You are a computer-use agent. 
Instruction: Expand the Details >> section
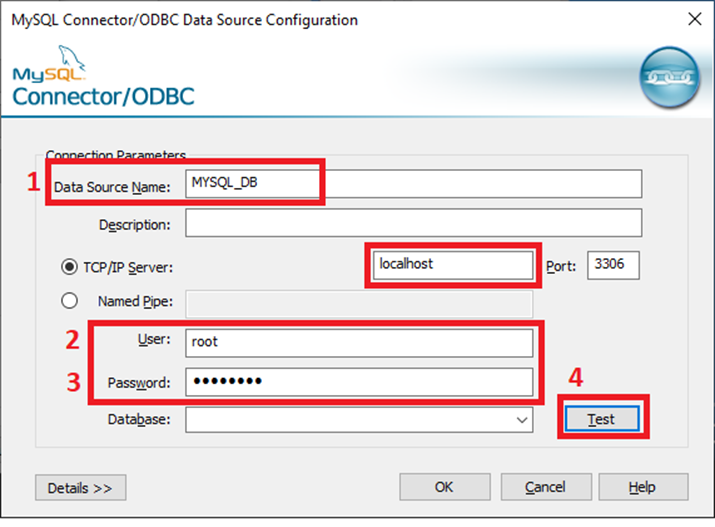pos(81,488)
